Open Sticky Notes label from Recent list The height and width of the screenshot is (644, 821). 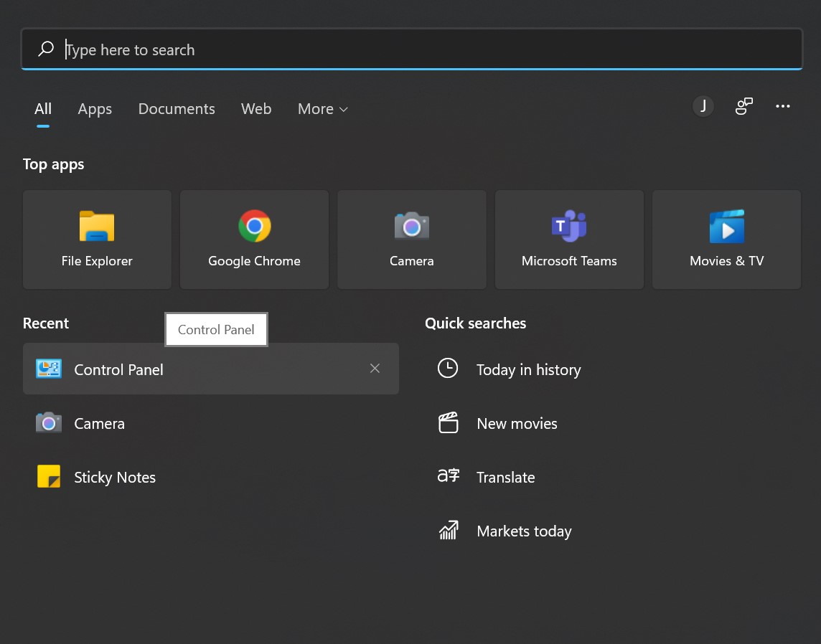(x=115, y=477)
